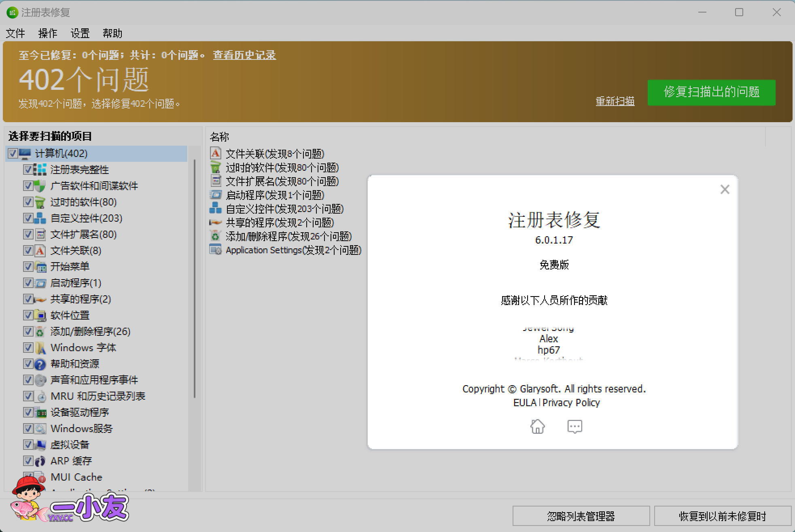The height and width of the screenshot is (532, 795).
Task: Uncheck the 设备驱动程序 checkbox
Action: click(x=28, y=412)
